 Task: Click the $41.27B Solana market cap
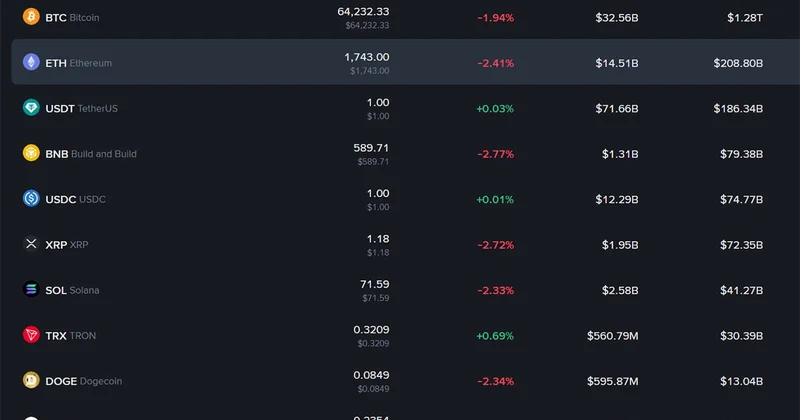pos(741,290)
